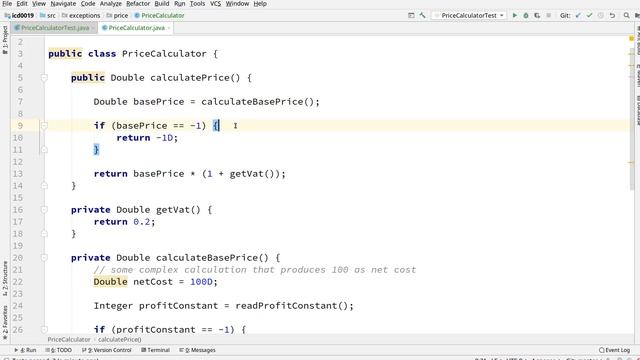The height and width of the screenshot is (360, 640).
Task: Click the project structure icon left of hammer
Action: (411, 16)
